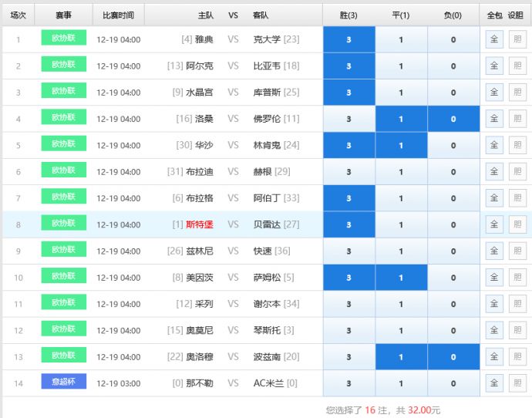This screenshot has width=532, height=418.
Task: Select loss (0) for match 11 采列
Action: [453, 304]
